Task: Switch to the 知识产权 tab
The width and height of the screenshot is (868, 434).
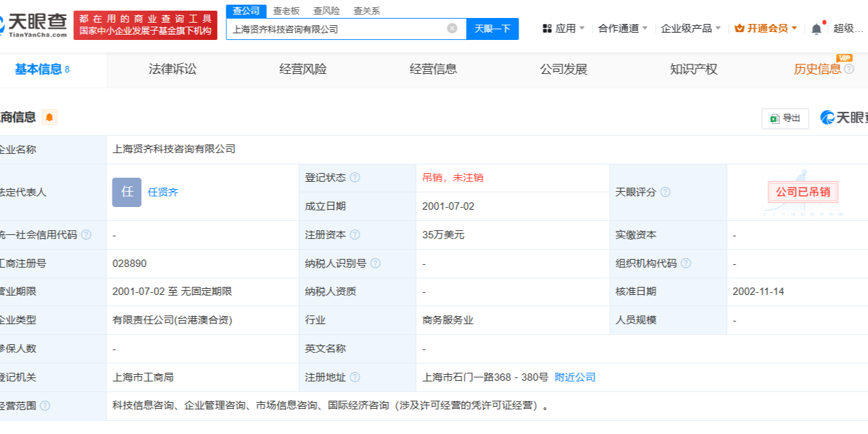Action: (x=694, y=69)
